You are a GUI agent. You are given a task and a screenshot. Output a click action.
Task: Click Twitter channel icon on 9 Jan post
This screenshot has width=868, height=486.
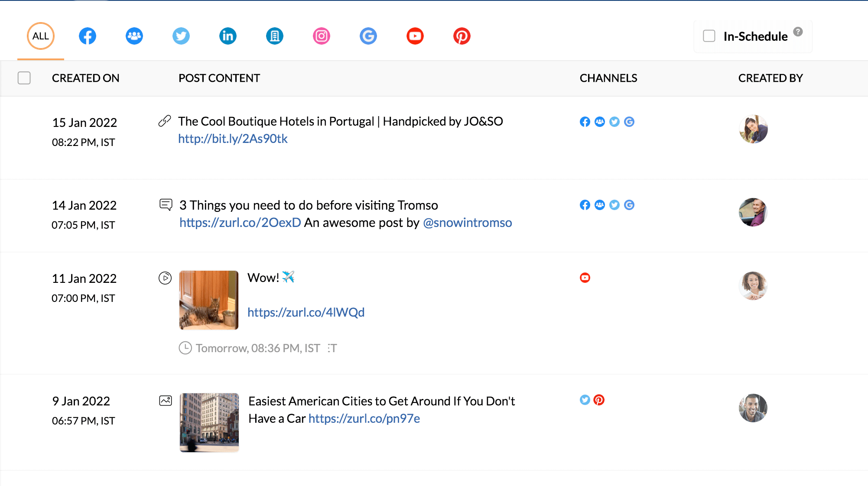585,400
